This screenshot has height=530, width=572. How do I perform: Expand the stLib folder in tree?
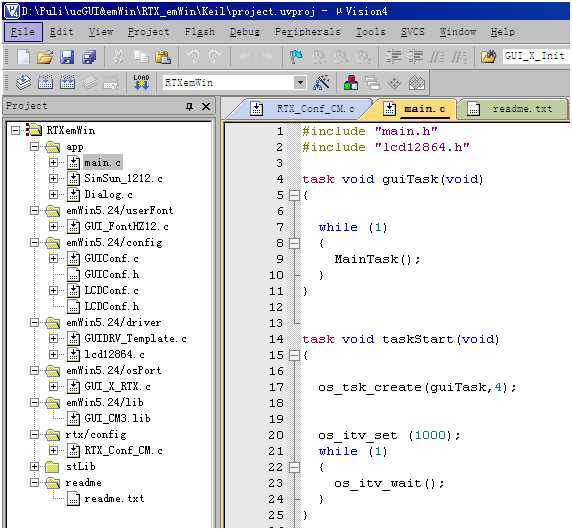[34, 467]
